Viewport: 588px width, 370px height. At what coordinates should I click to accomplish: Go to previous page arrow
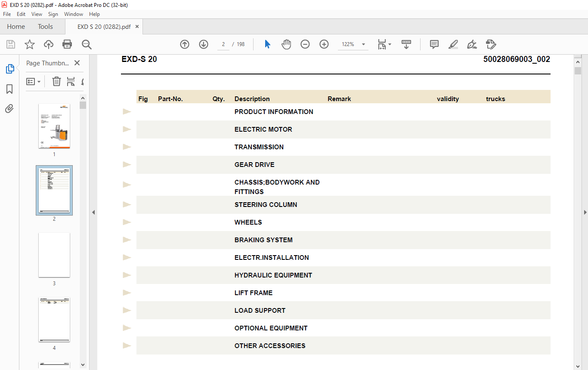pyautogui.click(x=185, y=44)
